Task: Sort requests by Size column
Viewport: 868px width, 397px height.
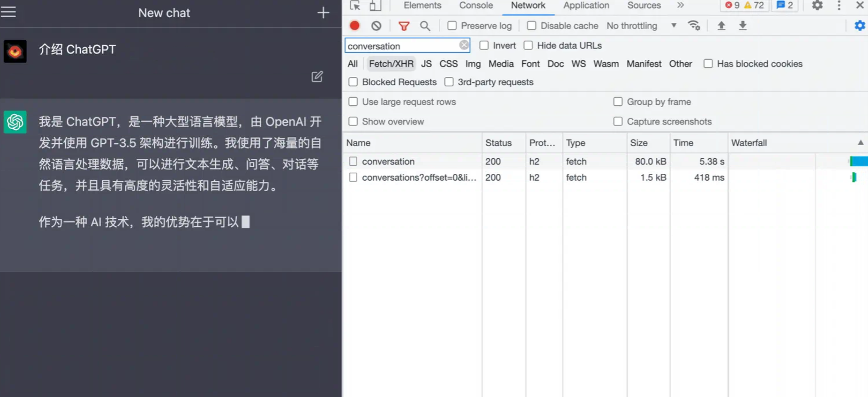Action: pos(648,143)
